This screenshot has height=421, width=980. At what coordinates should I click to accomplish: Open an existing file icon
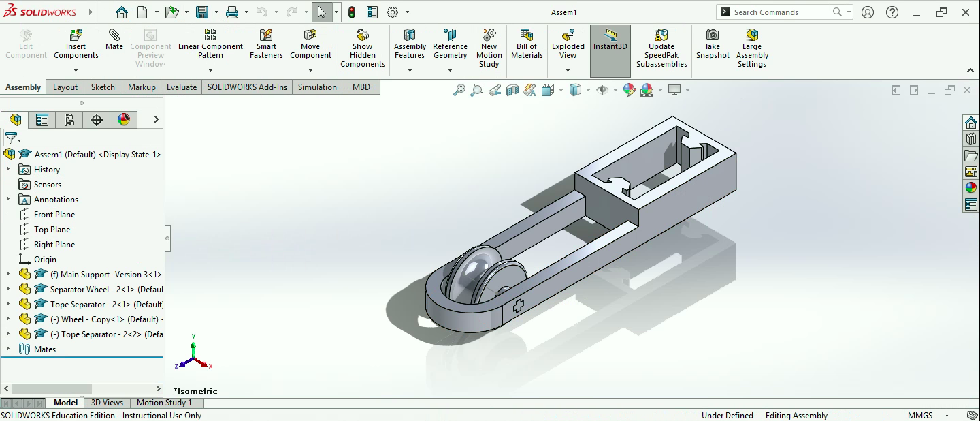coord(171,12)
